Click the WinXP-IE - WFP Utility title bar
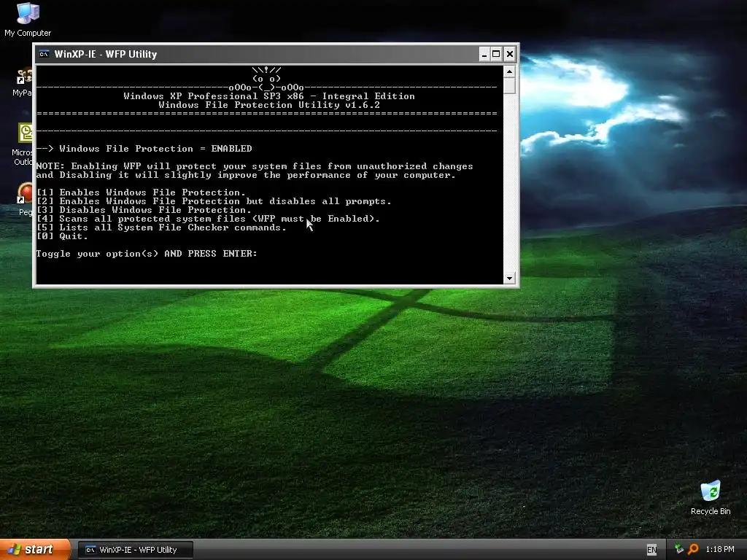The width and height of the screenshot is (747, 560). 258,54
